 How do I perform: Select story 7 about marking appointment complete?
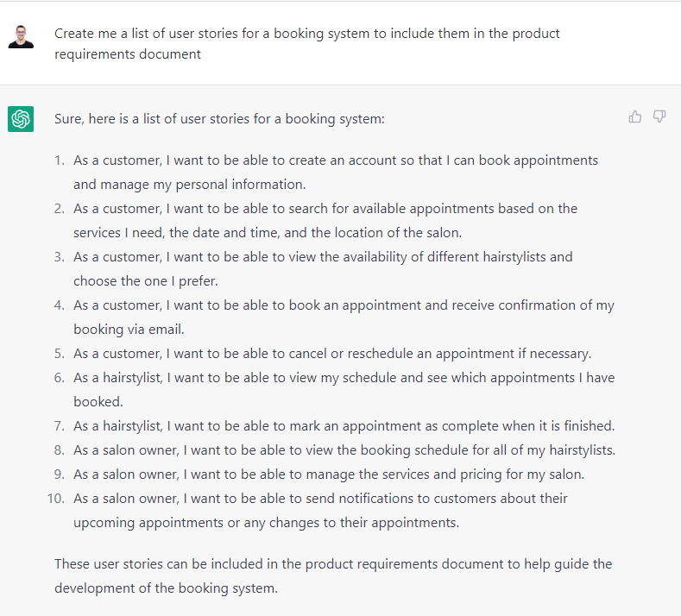tap(344, 426)
